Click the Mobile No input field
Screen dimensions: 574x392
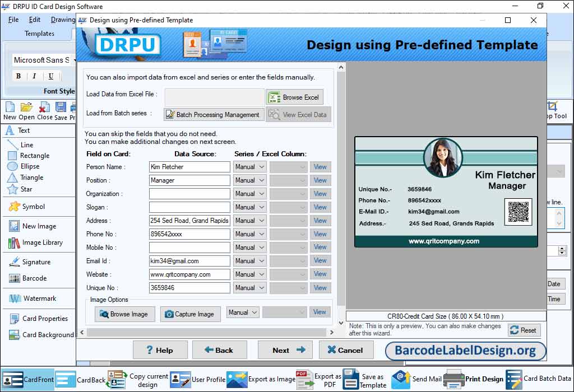(189, 248)
